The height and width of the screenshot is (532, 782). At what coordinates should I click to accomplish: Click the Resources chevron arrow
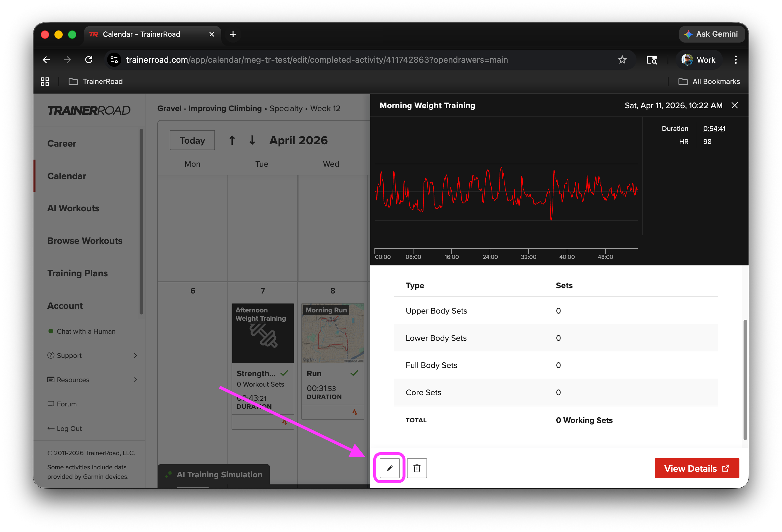point(135,380)
